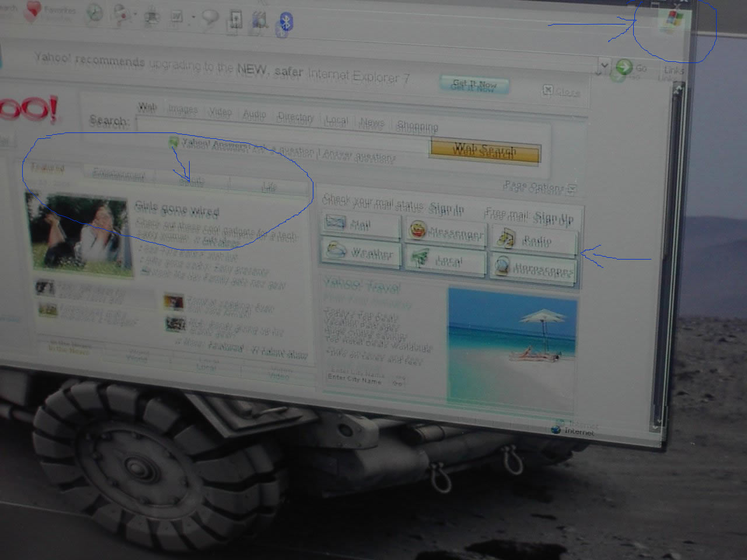Image resolution: width=747 pixels, height=560 pixels.
Task: Select the Video search tab
Action: [x=220, y=111]
